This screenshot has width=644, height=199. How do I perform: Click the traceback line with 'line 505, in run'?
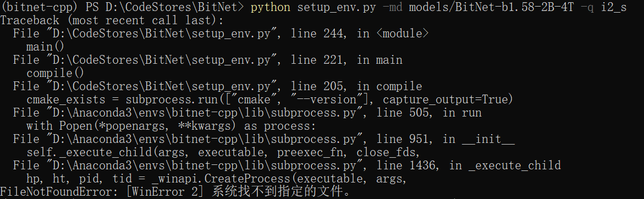point(247,113)
